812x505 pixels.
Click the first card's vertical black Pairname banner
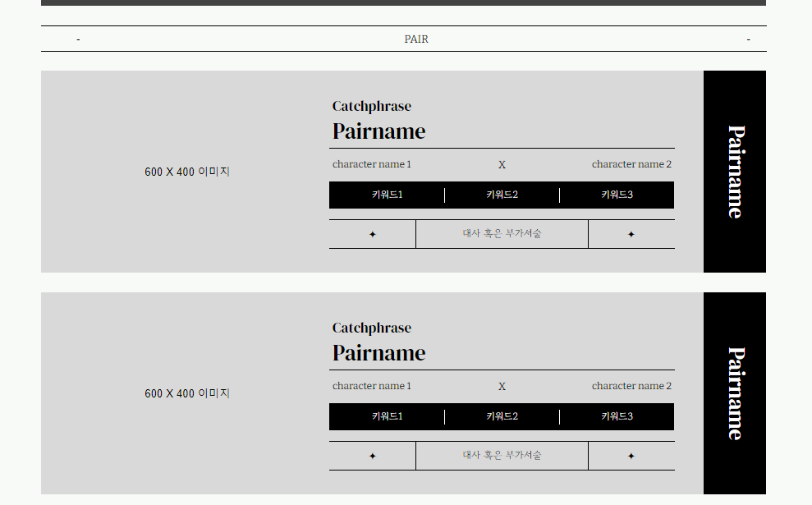click(734, 172)
